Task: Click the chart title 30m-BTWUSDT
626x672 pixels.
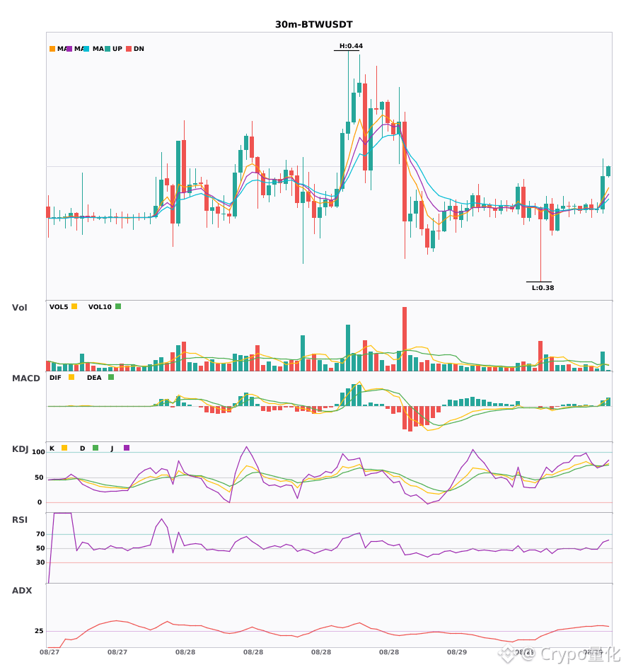Action: [x=313, y=25]
